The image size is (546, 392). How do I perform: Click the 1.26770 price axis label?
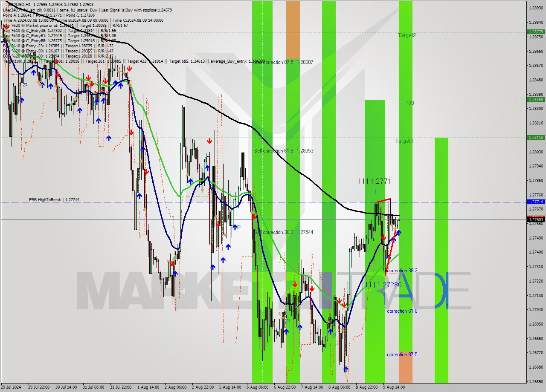coord(535,353)
